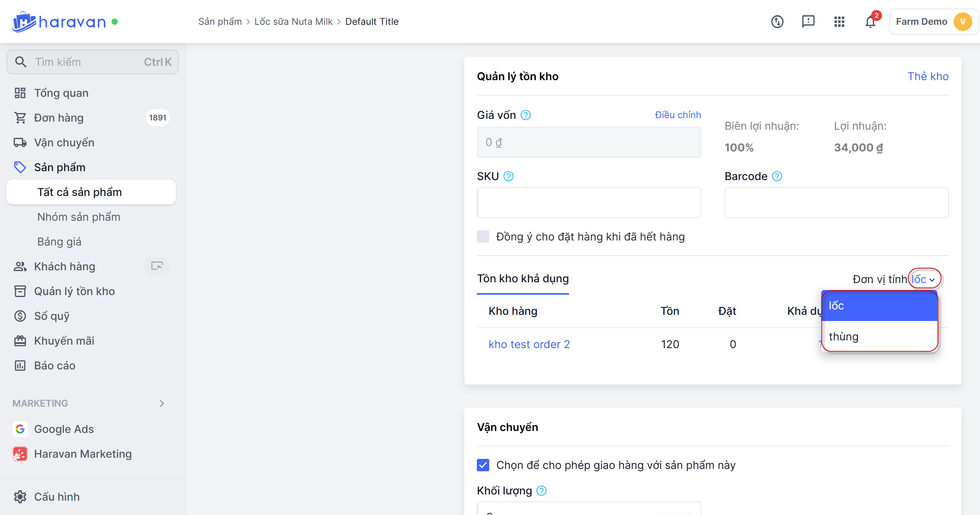The height and width of the screenshot is (515, 980).
Task: Click the Thẻ kho link
Action: click(x=928, y=76)
